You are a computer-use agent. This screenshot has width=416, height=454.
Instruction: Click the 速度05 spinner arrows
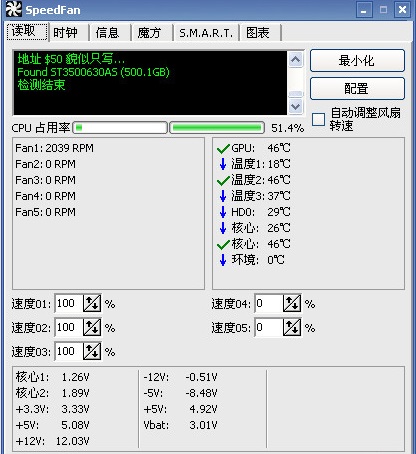[292, 327]
